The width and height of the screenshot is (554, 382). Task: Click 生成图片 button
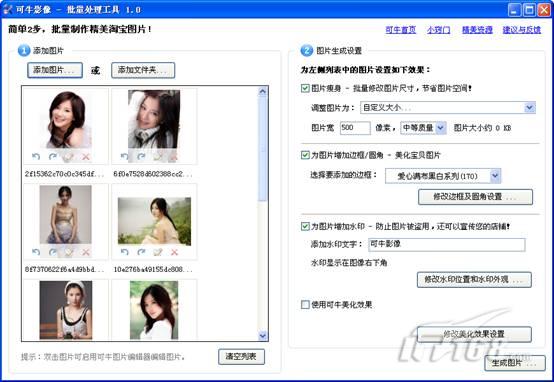click(515, 363)
